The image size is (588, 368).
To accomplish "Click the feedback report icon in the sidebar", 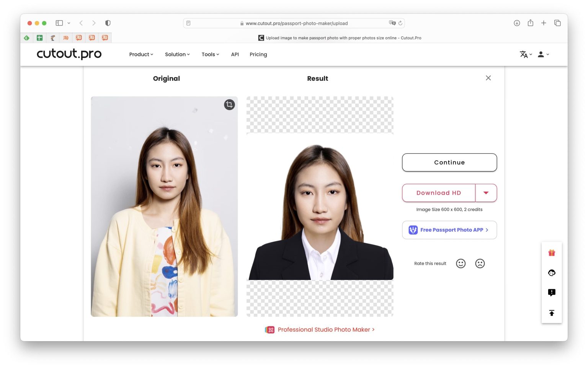I will (x=551, y=292).
